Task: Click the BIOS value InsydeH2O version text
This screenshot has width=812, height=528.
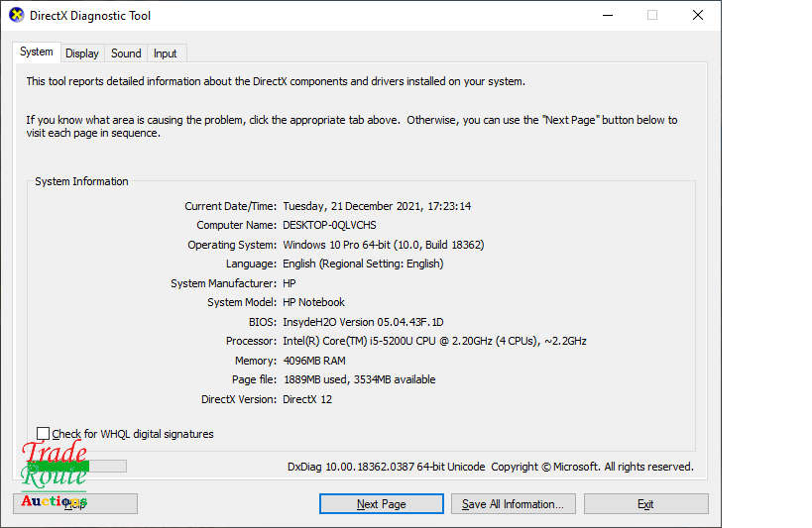Action: point(363,322)
